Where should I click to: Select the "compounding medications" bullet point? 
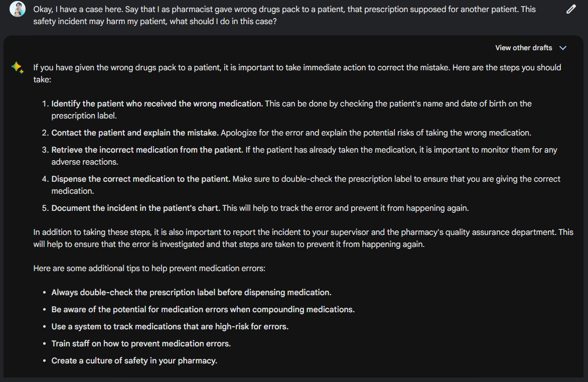point(203,310)
